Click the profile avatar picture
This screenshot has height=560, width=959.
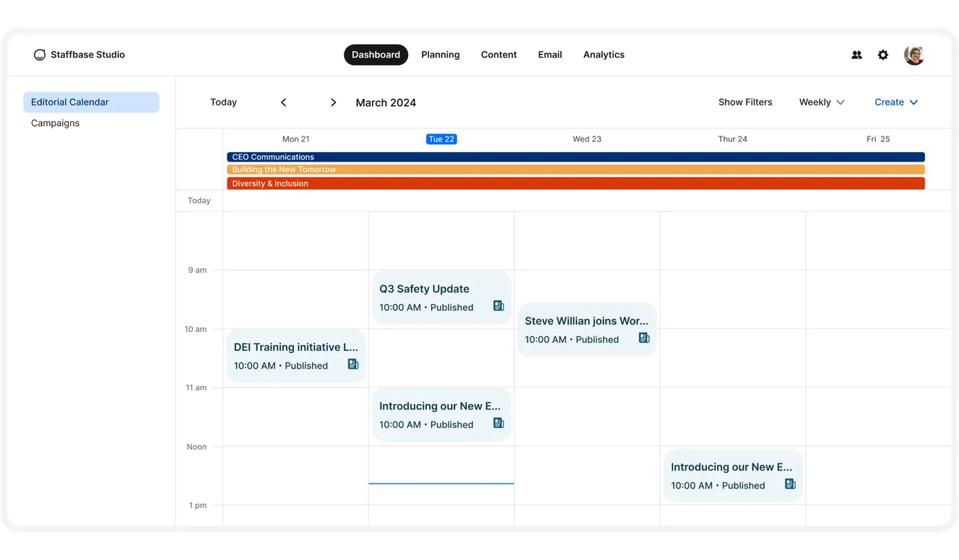914,54
